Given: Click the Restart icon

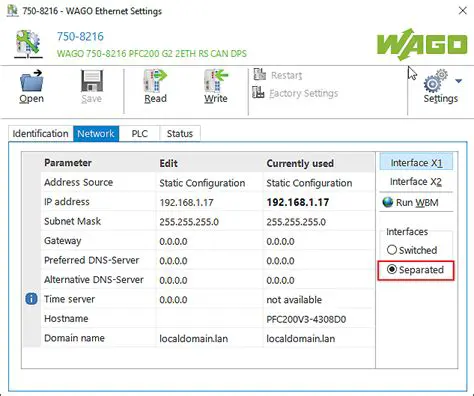Looking at the screenshot, I should pyautogui.click(x=260, y=75).
